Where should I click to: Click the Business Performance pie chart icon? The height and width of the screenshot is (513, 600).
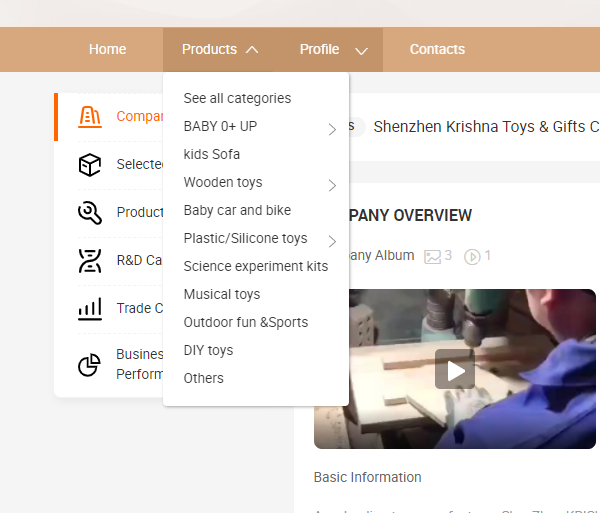click(x=90, y=365)
